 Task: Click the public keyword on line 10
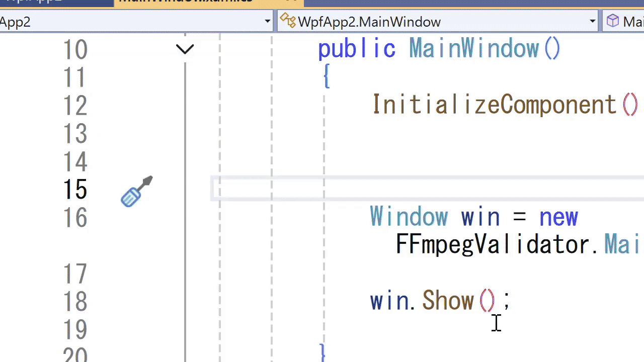click(x=357, y=48)
